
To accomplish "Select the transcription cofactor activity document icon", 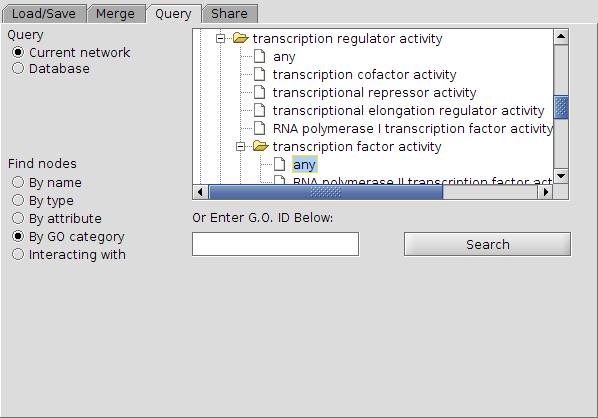I will pos(260,74).
